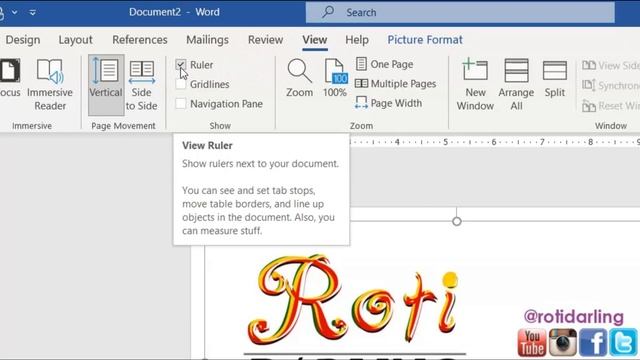Image resolution: width=640 pixels, height=360 pixels.
Task: Click the Focus mode button
Action: [x=10, y=78]
